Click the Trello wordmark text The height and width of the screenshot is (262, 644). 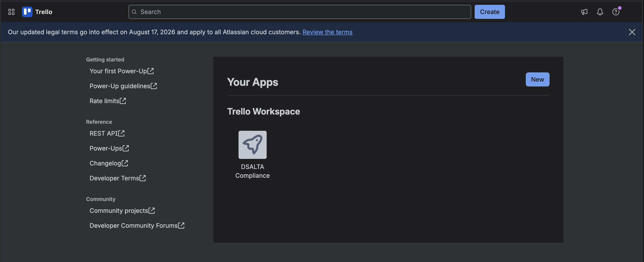(44, 12)
